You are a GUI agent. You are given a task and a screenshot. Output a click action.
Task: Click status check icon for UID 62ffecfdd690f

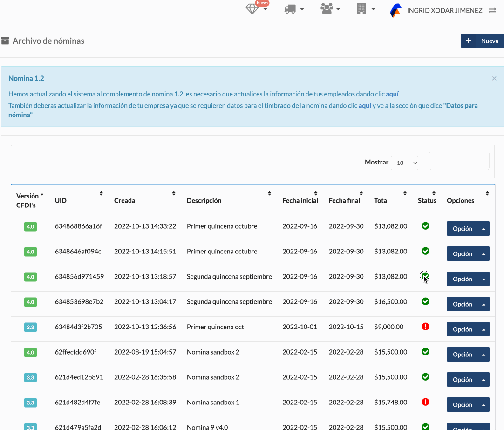point(425,352)
